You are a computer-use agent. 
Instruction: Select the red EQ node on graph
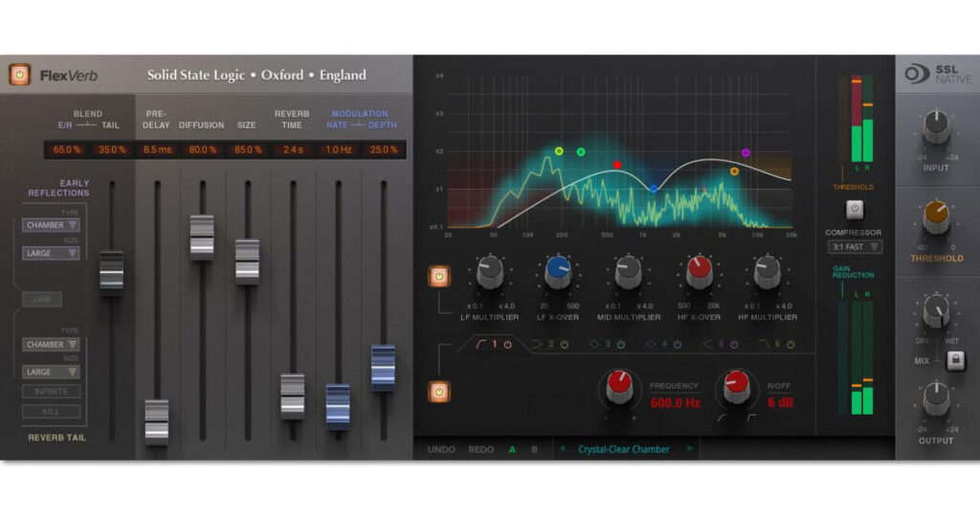(x=617, y=165)
